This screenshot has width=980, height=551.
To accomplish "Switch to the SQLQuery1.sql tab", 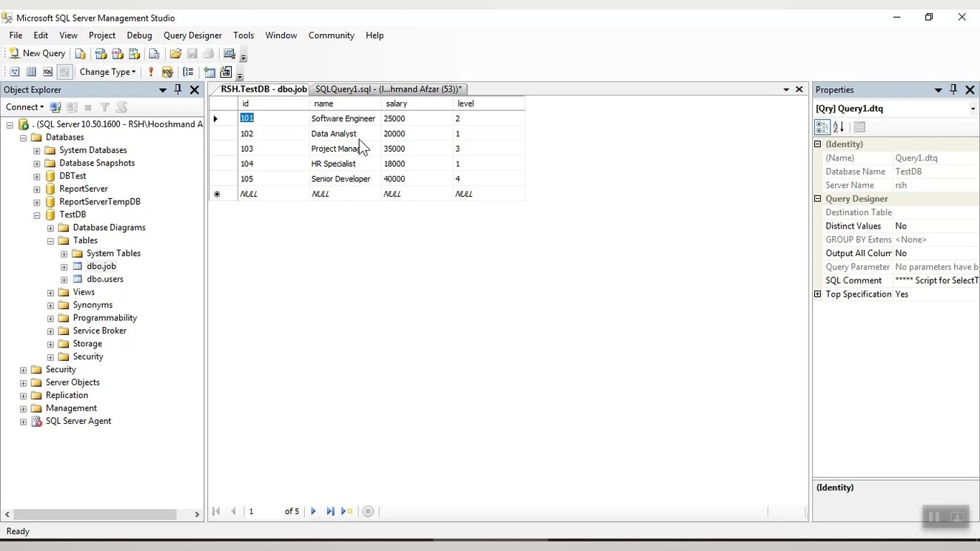I will pos(388,89).
